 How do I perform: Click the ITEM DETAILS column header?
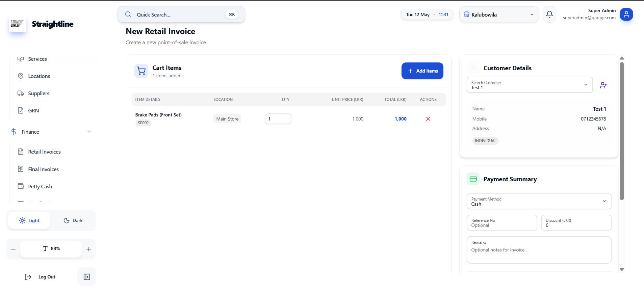(x=148, y=100)
